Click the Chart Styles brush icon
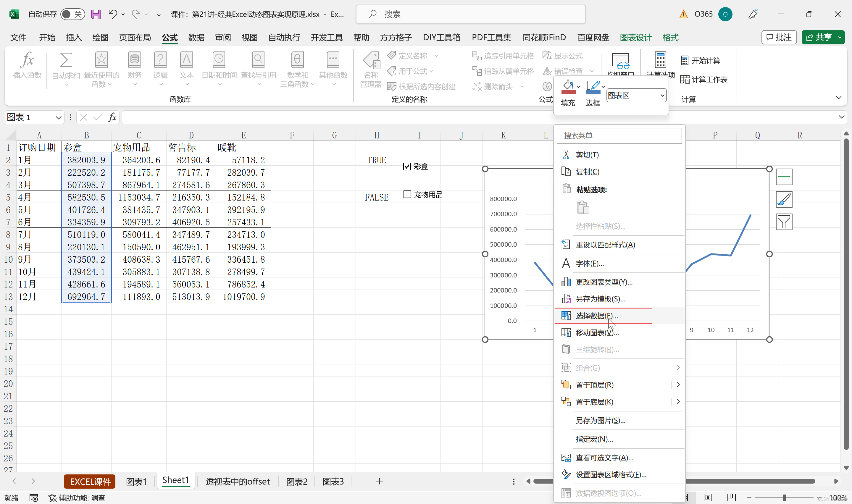 (x=784, y=199)
